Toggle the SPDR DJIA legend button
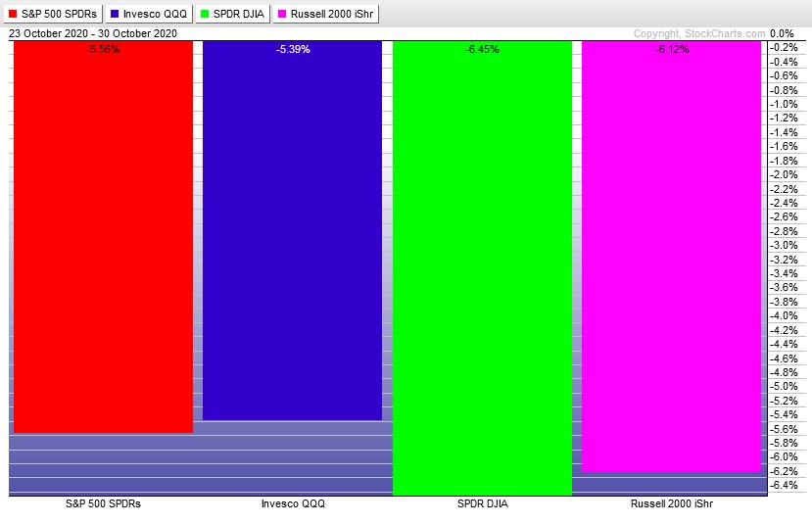 (x=232, y=14)
